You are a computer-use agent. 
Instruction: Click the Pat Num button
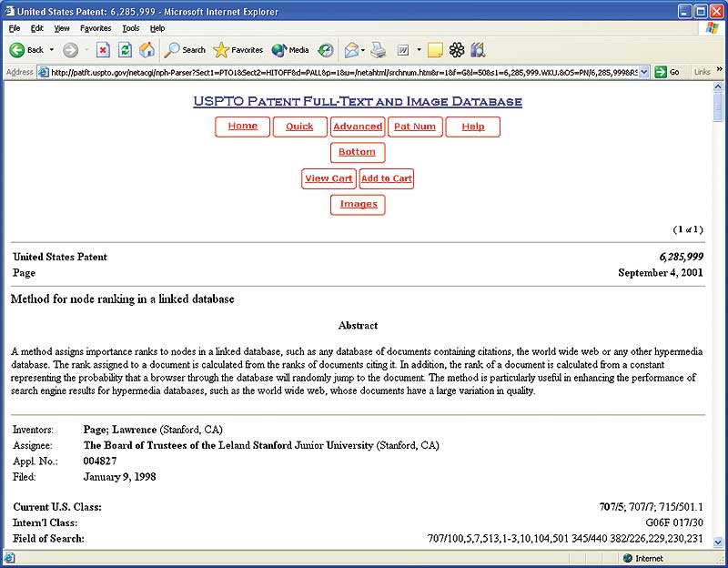pos(415,127)
